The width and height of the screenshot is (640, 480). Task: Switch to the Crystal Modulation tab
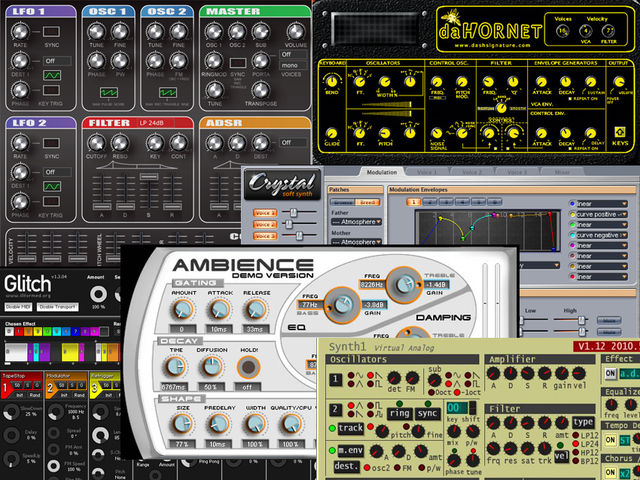click(x=382, y=172)
